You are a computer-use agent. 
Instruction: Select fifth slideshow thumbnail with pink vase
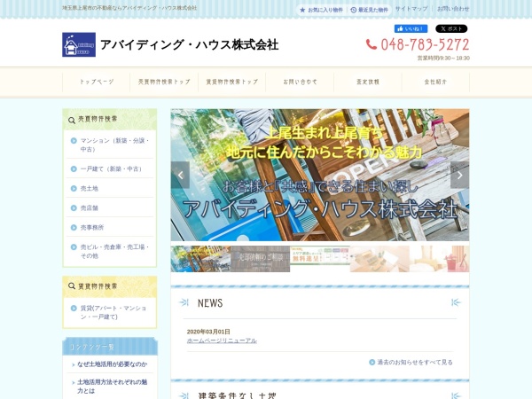440,259
